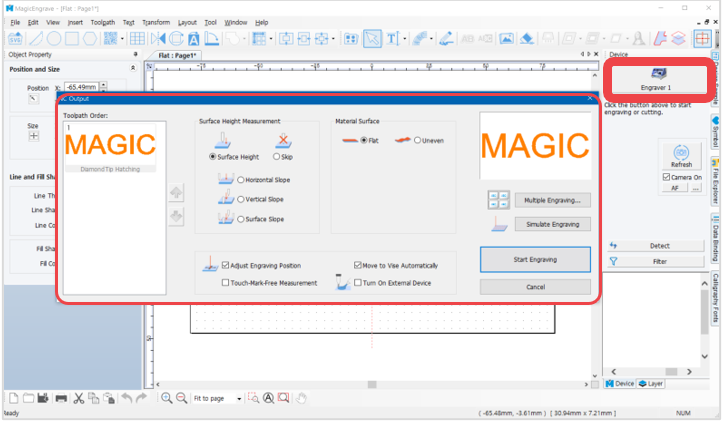722x423 pixels.
Task: Select the Text tool icon
Action: tap(392, 39)
